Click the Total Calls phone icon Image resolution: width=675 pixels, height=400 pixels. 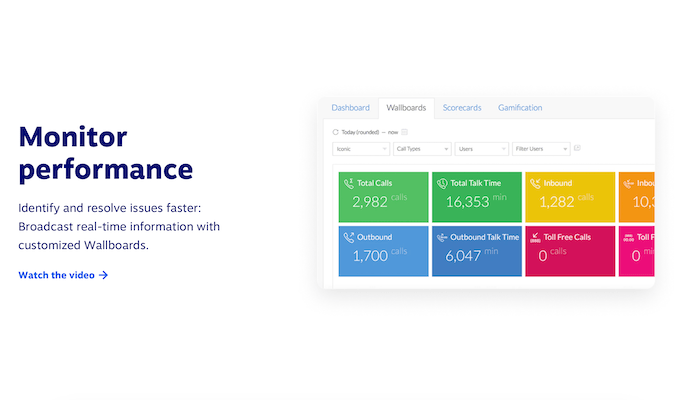[348, 184]
